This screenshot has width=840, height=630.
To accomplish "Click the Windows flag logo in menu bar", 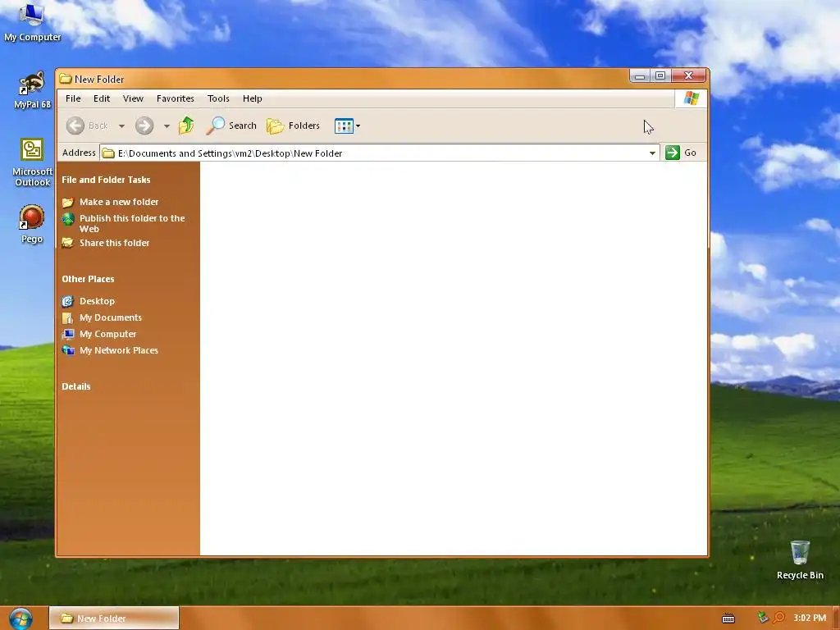I will [x=691, y=98].
